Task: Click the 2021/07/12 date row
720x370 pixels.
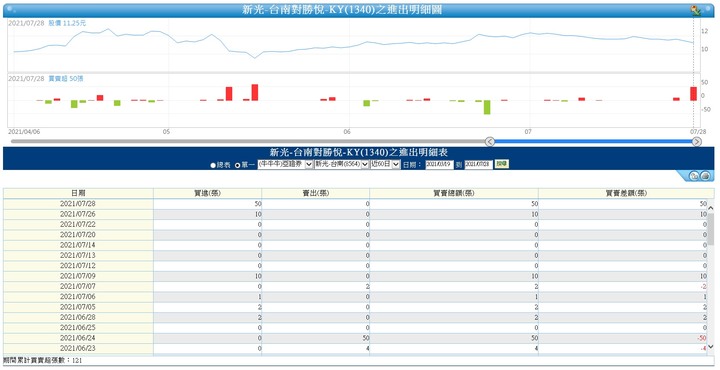Action: click(78, 266)
